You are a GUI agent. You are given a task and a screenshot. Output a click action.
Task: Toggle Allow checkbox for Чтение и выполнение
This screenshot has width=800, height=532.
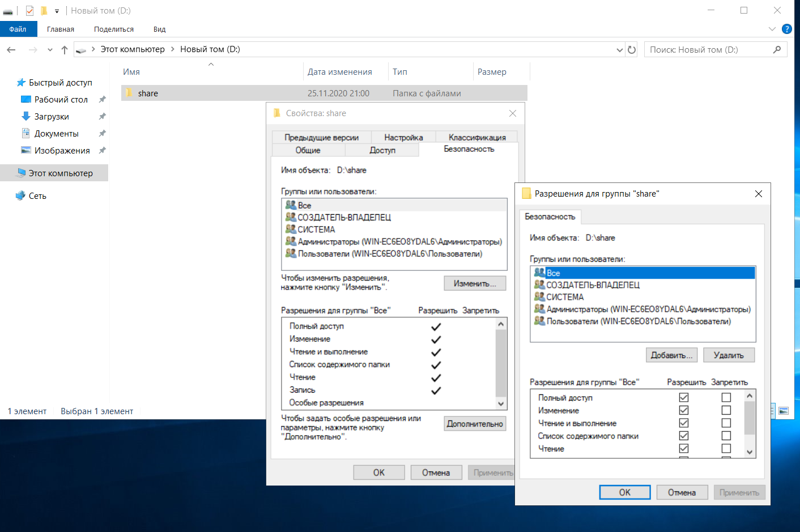pos(684,423)
